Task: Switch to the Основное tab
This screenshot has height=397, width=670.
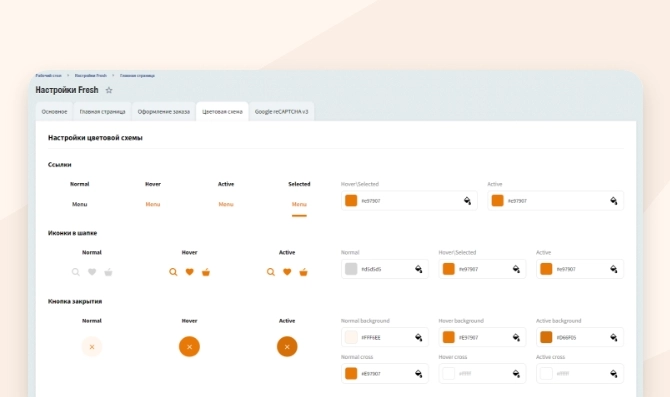Action: point(54,112)
